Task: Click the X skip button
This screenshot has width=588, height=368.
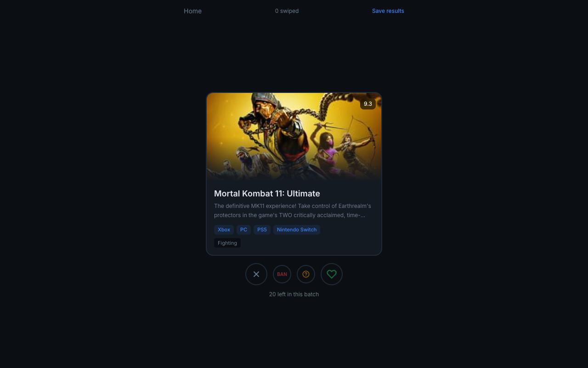Action: click(256, 274)
